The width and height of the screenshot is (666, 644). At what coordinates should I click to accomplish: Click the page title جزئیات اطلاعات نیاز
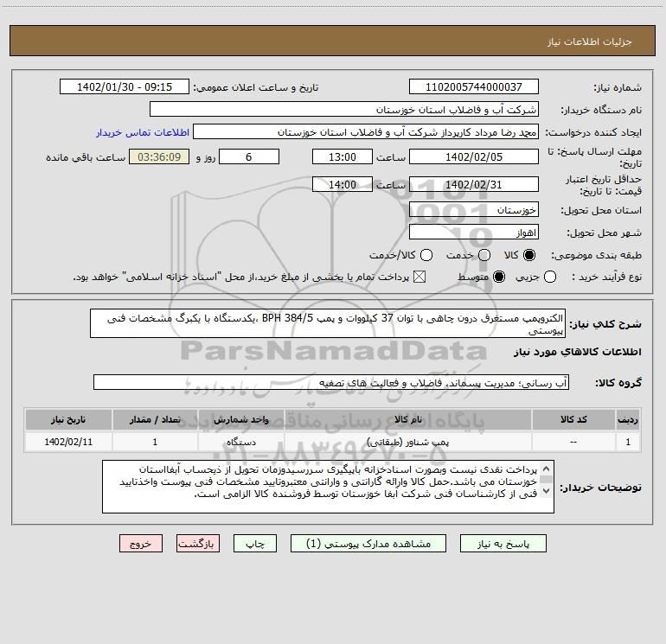click(590, 41)
